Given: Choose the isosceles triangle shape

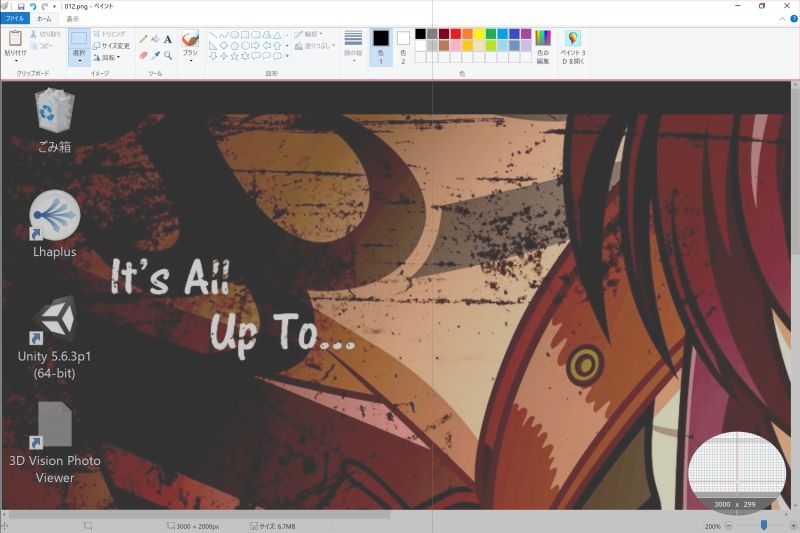Looking at the screenshot, I should click(x=277, y=35).
